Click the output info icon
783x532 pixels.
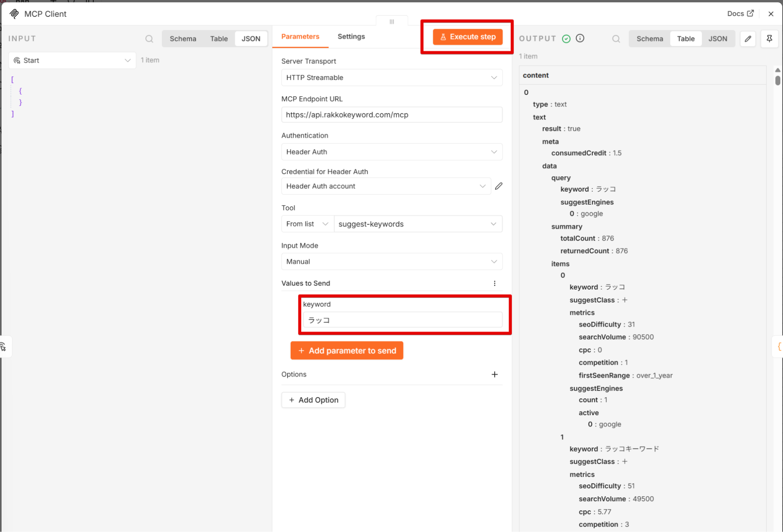tap(580, 38)
